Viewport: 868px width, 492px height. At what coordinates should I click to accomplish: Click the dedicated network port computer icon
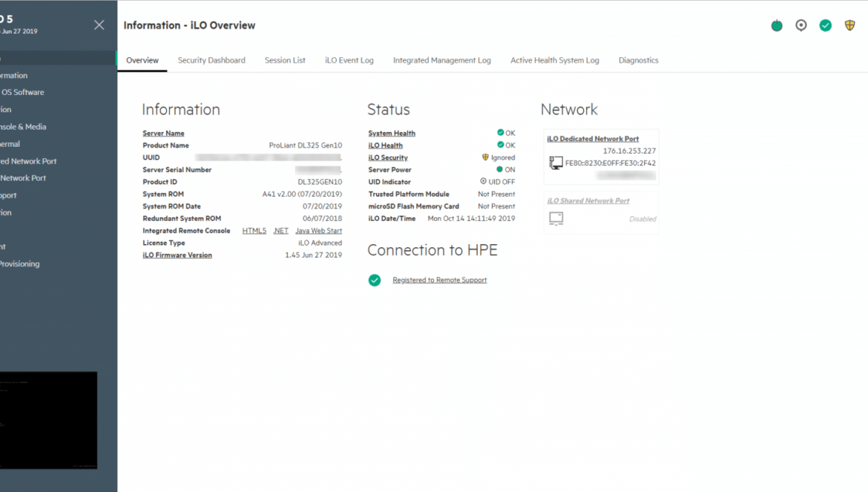pyautogui.click(x=556, y=163)
